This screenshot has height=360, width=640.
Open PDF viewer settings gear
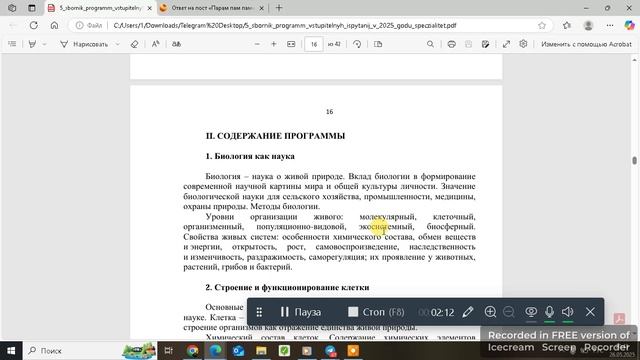(x=523, y=44)
